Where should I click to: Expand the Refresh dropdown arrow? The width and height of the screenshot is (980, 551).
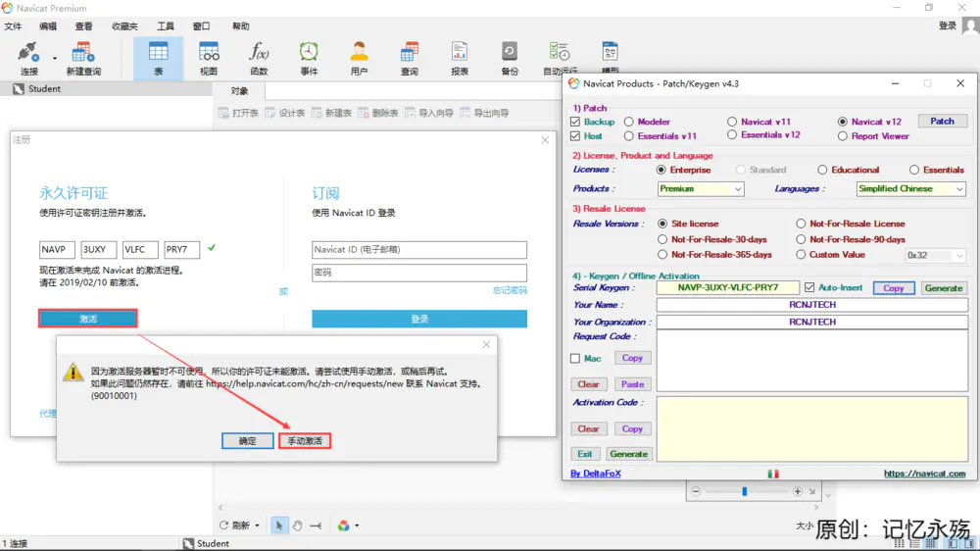(257, 526)
